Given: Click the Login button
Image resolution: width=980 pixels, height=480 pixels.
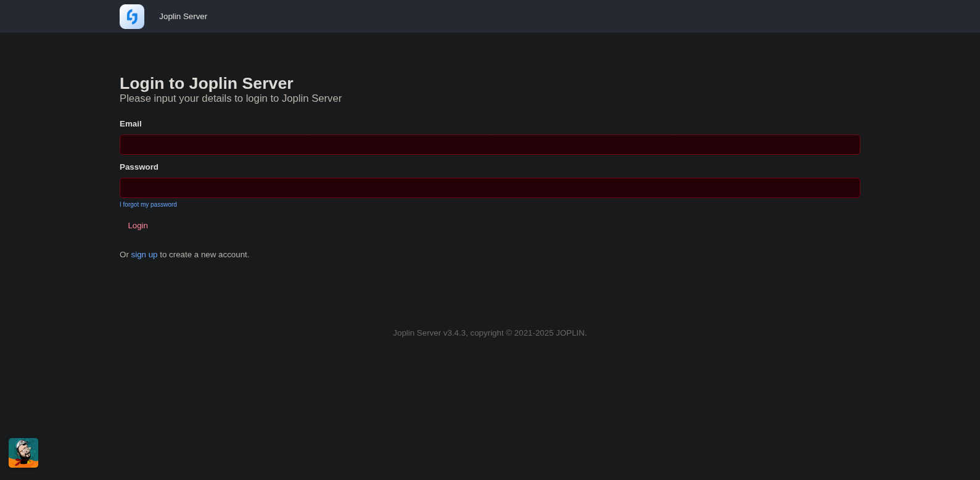Looking at the screenshot, I should (x=138, y=226).
